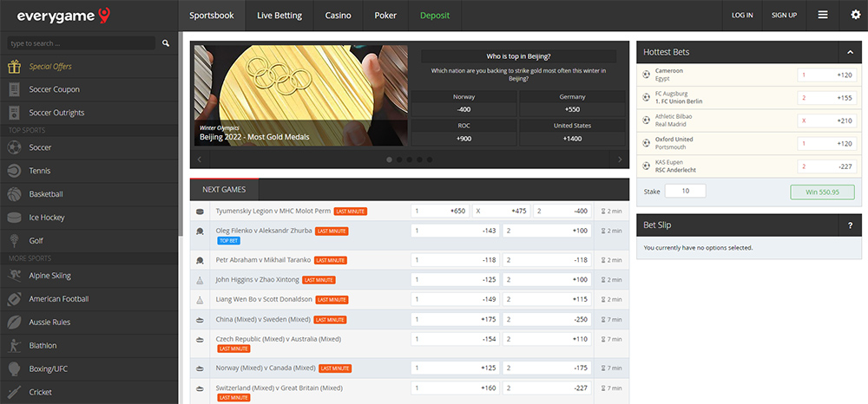Open the Casino tab
This screenshot has width=868, height=404.
pos(339,16)
